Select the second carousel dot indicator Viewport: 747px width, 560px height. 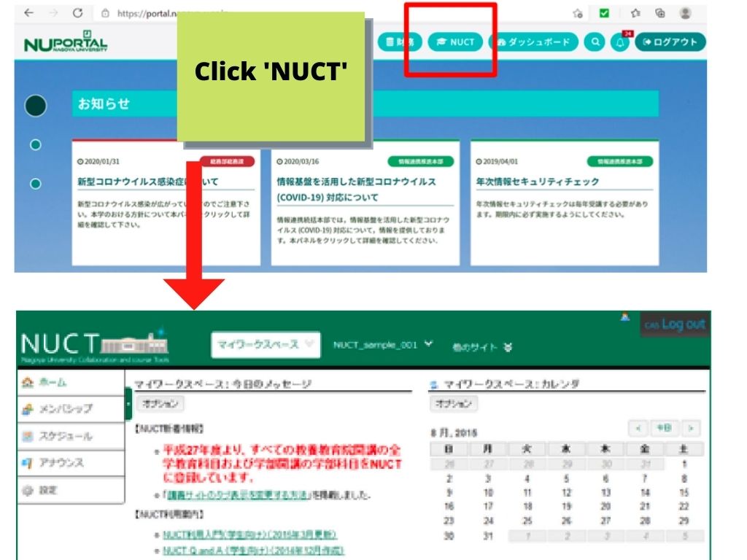(35, 145)
